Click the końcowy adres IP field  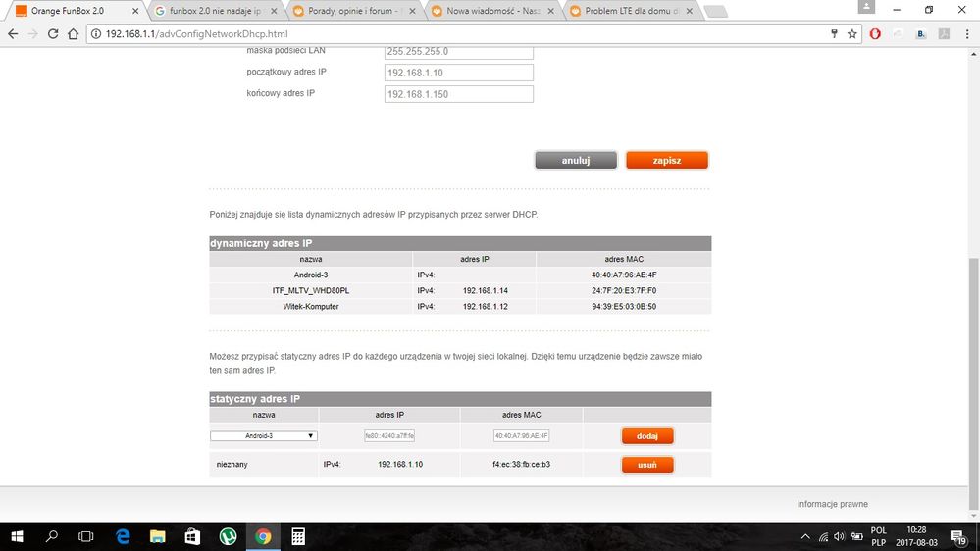coord(459,94)
